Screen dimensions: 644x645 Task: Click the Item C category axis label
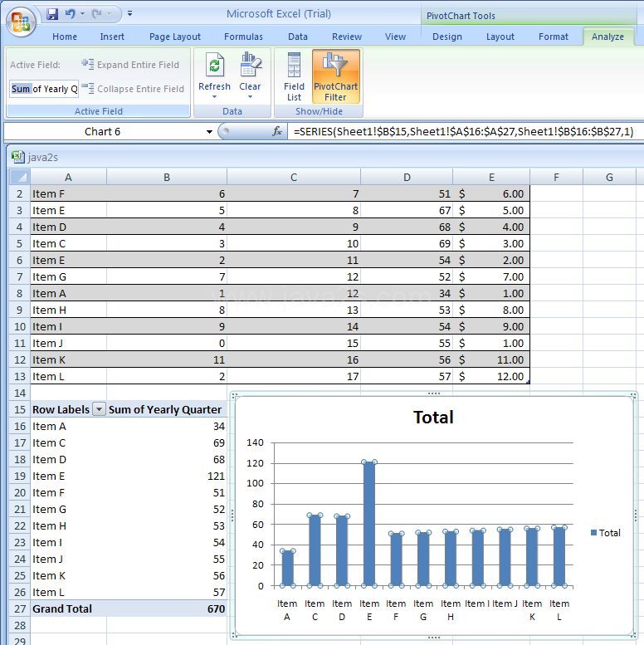tap(315, 610)
